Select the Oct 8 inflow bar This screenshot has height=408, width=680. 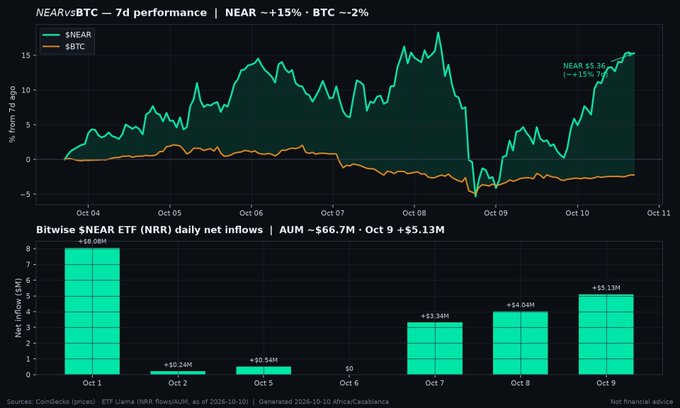point(520,343)
